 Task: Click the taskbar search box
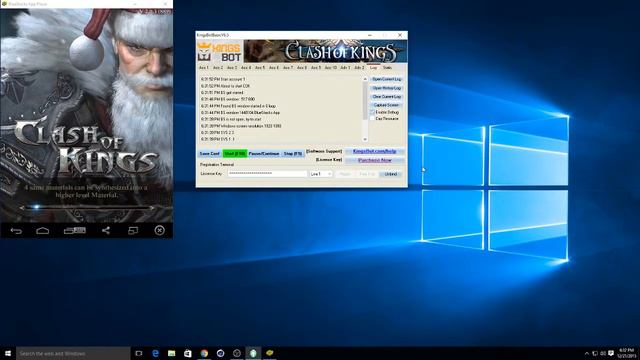click(x=73, y=353)
